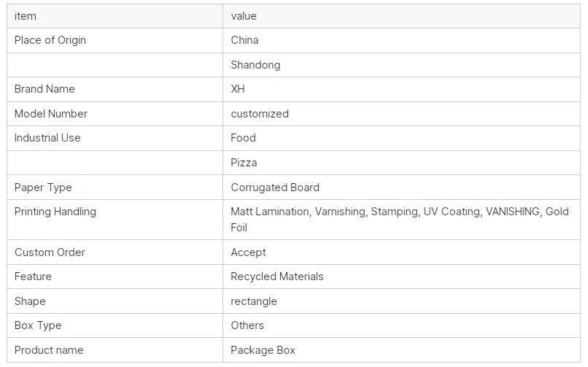Click the 'Package Box' product name value
Screen dimensions: 588x367
[263, 350]
